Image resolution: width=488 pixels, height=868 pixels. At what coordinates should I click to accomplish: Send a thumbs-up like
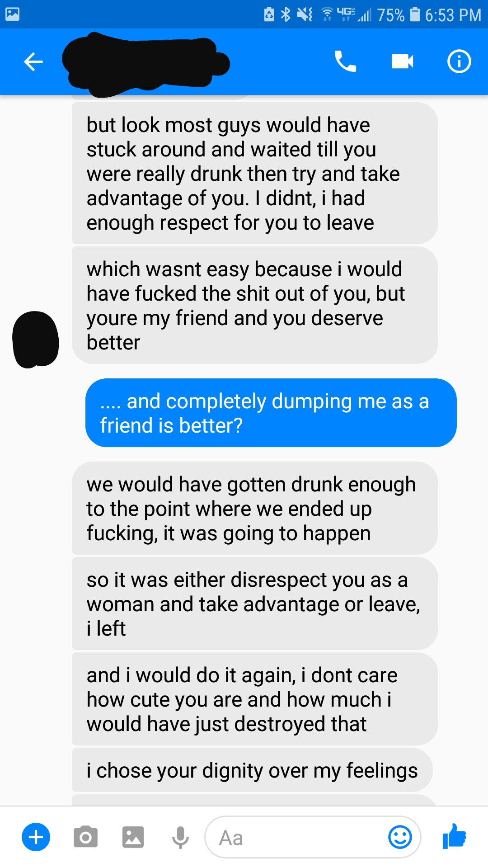coord(455,836)
